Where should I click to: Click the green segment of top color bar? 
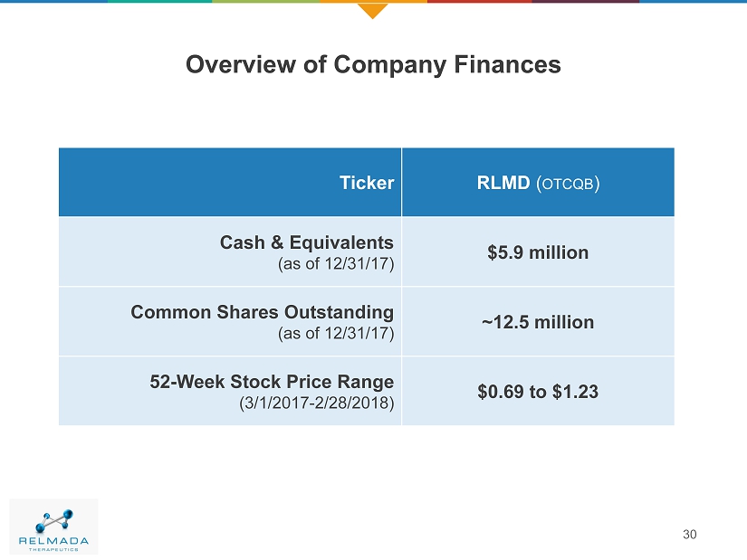tap(265, 2)
